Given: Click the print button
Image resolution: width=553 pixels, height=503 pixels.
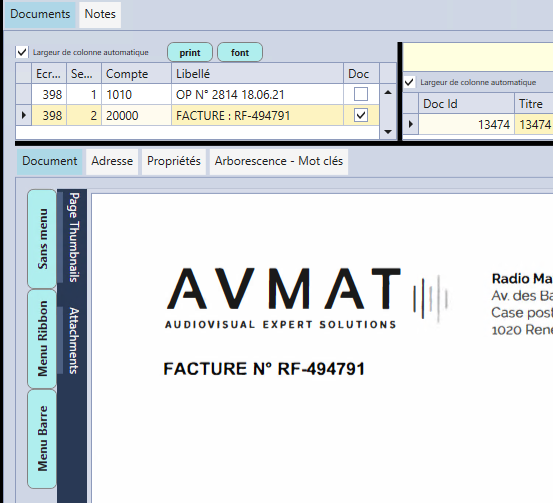Looking at the screenshot, I should [190, 52].
